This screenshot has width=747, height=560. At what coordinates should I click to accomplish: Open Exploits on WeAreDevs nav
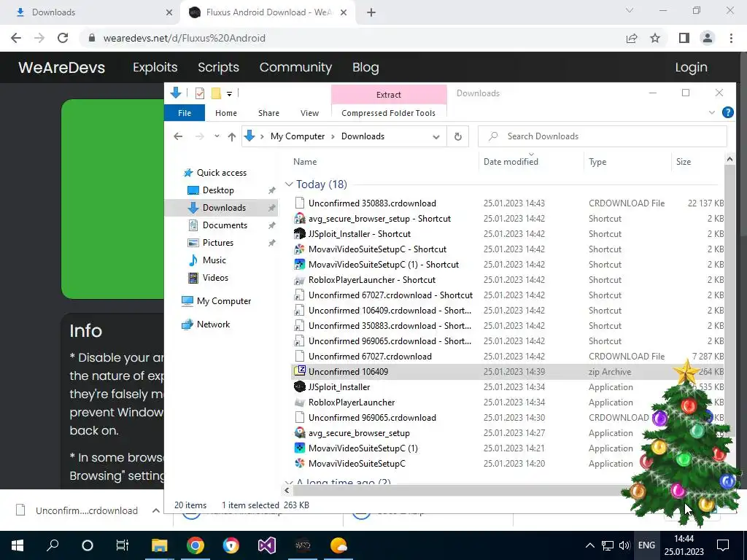[155, 67]
